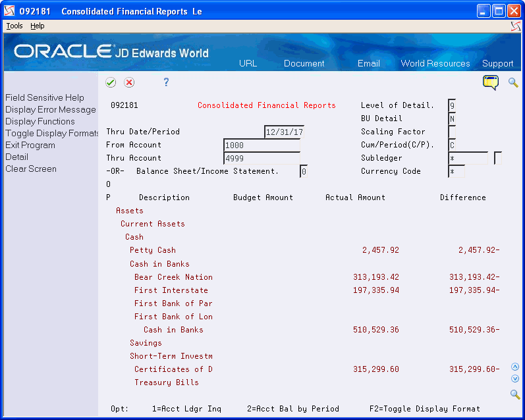Click the Actual Amount column header
This screenshot has width=525, height=420.
point(355,197)
